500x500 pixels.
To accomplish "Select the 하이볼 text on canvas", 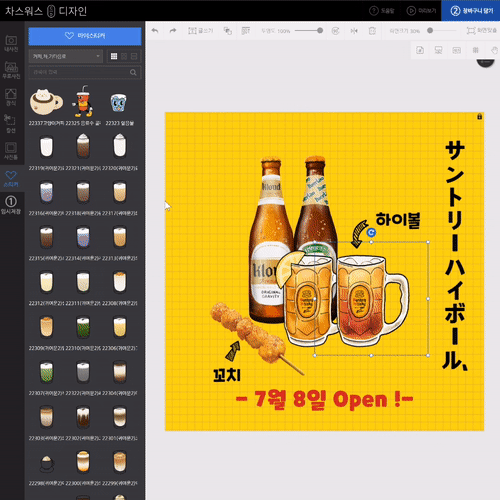I will 398,220.
